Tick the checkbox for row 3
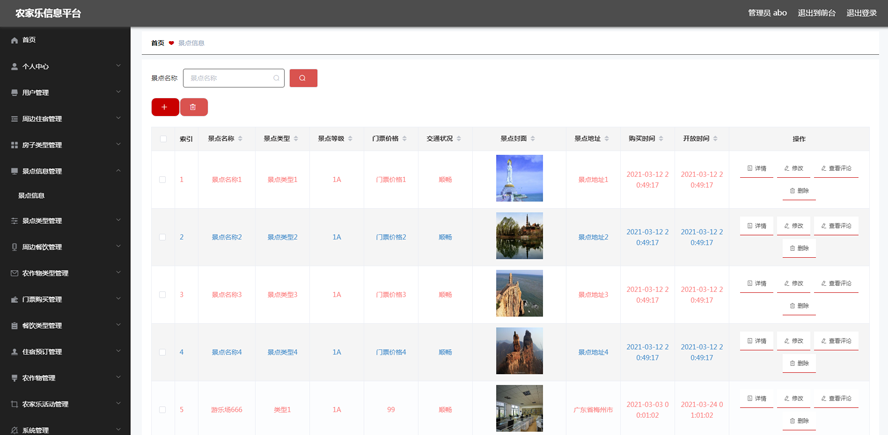 (x=163, y=295)
